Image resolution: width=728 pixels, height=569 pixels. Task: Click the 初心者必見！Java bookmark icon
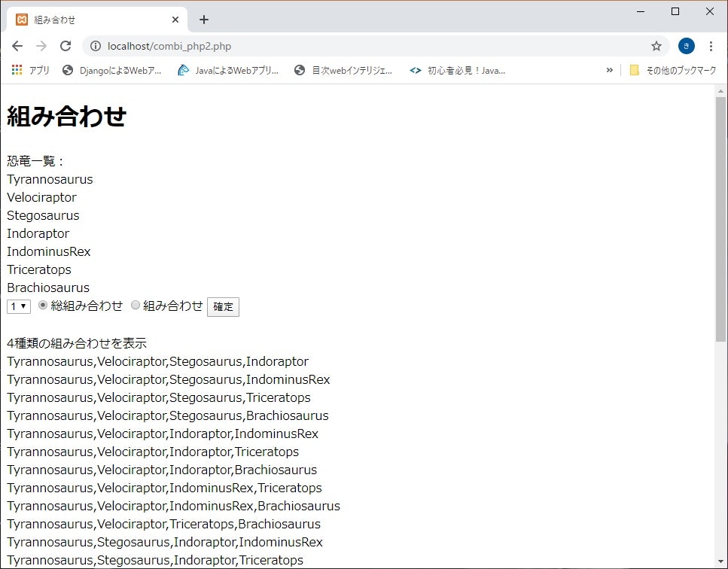coord(416,70)
